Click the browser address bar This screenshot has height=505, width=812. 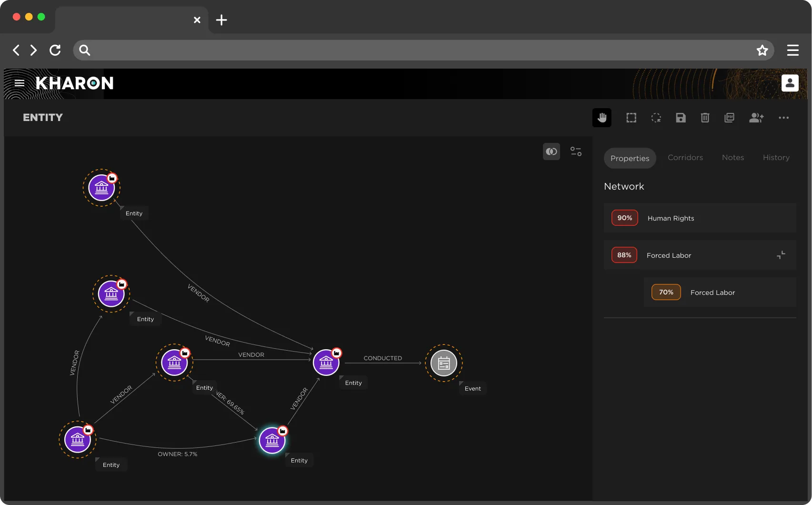423,50
